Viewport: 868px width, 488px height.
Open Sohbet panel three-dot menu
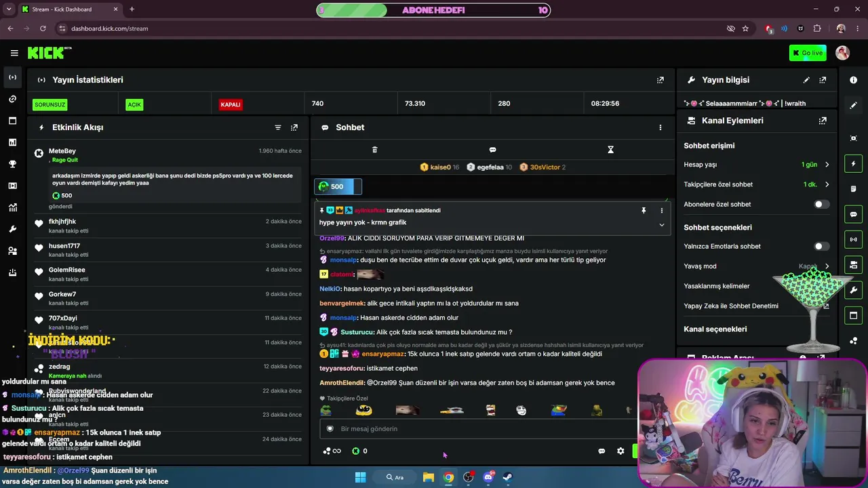660,127
